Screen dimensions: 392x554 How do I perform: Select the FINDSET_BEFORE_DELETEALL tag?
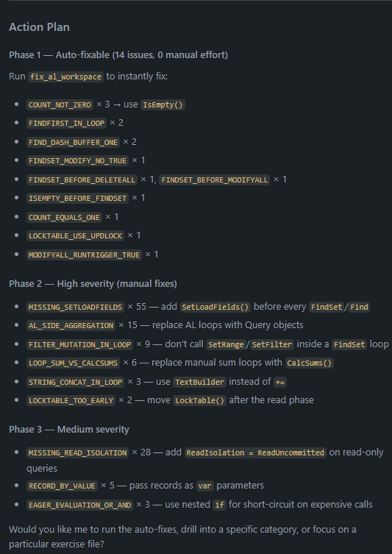point(82,180)
